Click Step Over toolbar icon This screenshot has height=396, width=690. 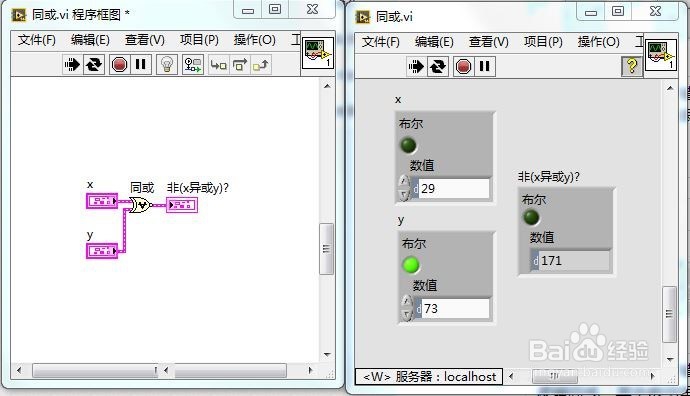(239, 65)
